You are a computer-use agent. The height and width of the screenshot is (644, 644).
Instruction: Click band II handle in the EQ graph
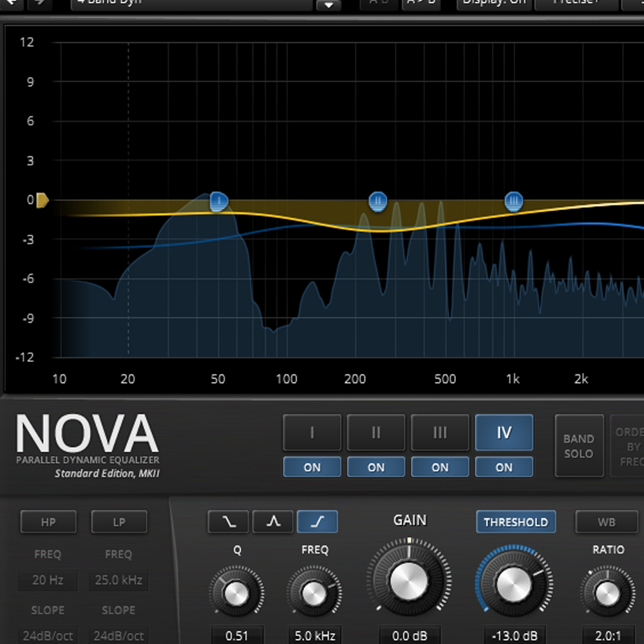(378, 202)
